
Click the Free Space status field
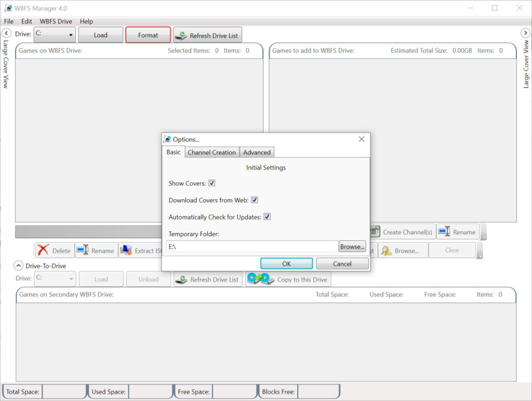(234, 392)
